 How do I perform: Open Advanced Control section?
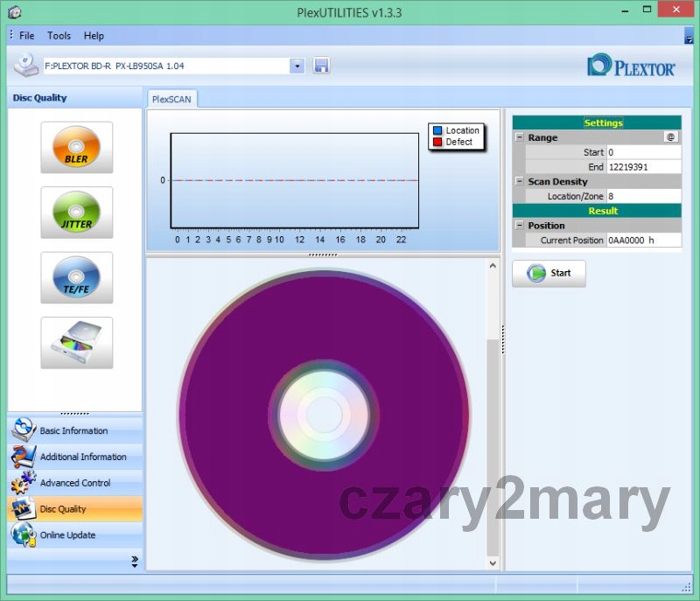pyautogui.click(x=74, y=483)
